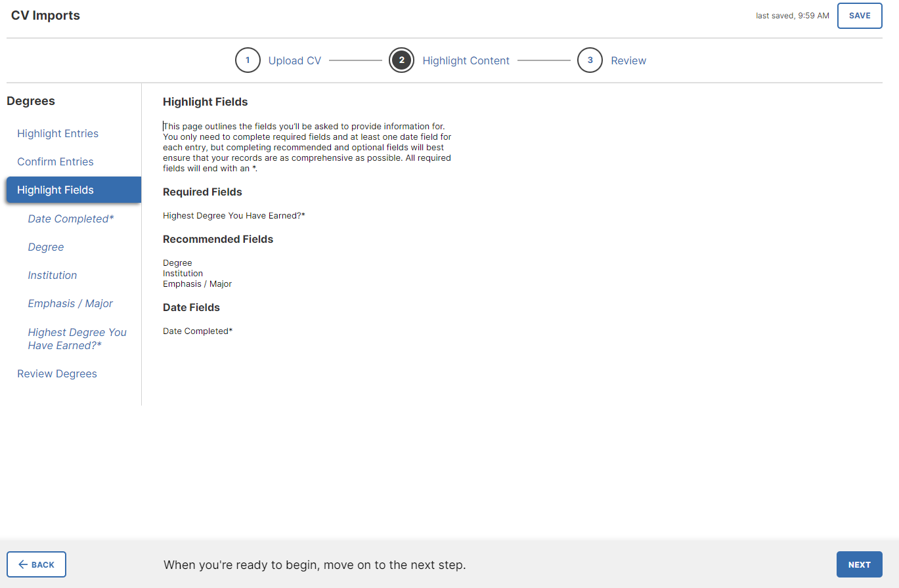Viewport: 899px width, 588px height.
Task: Select the highlighted Highlight Fields sidebar item
Action: pos(55,190)
